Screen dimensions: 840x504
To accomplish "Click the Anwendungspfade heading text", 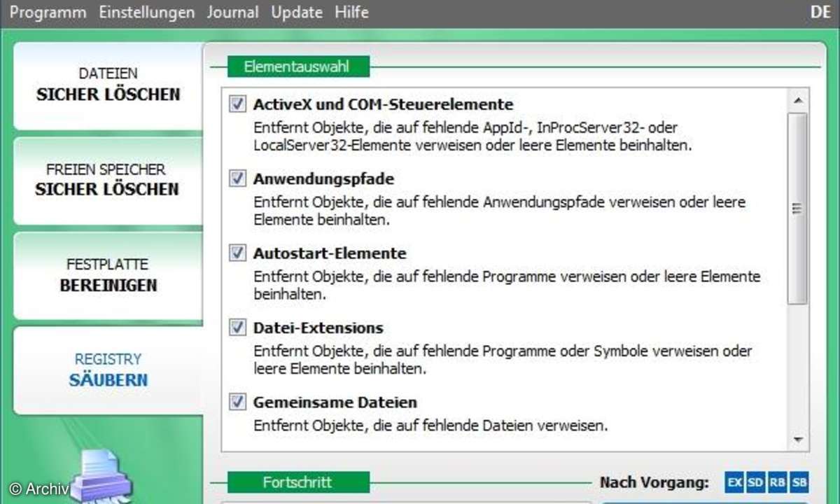I will click(323, 178).
